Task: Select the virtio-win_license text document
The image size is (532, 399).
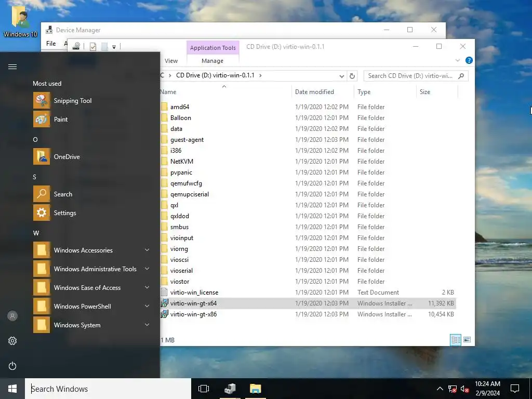Action: coord(194,292)
